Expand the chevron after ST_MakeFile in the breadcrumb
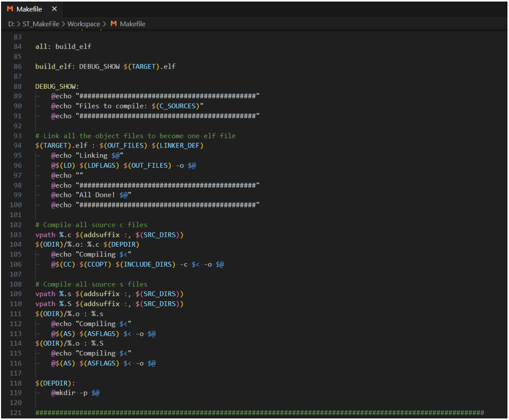 coord(63,24)
